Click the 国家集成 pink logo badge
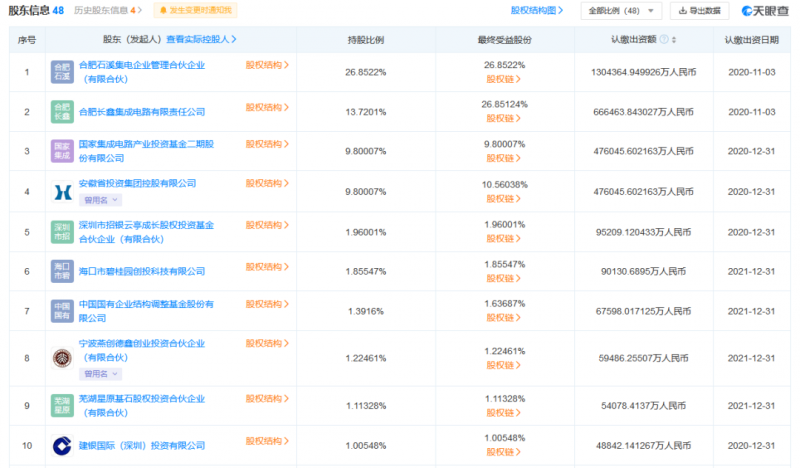Image resolution: width=800 pixels, height=468 pixels. (62, 151)
